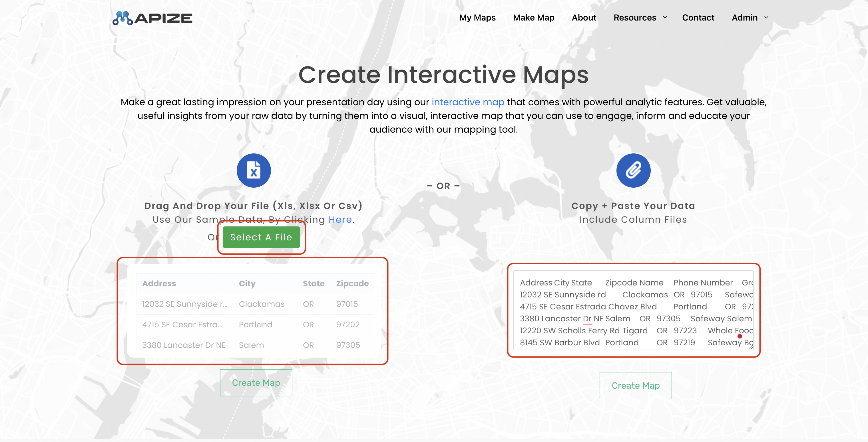Click Create Map under the data table
Image resolution: width=868 pixels, height=442 pixels.
[x=256, y=382]
